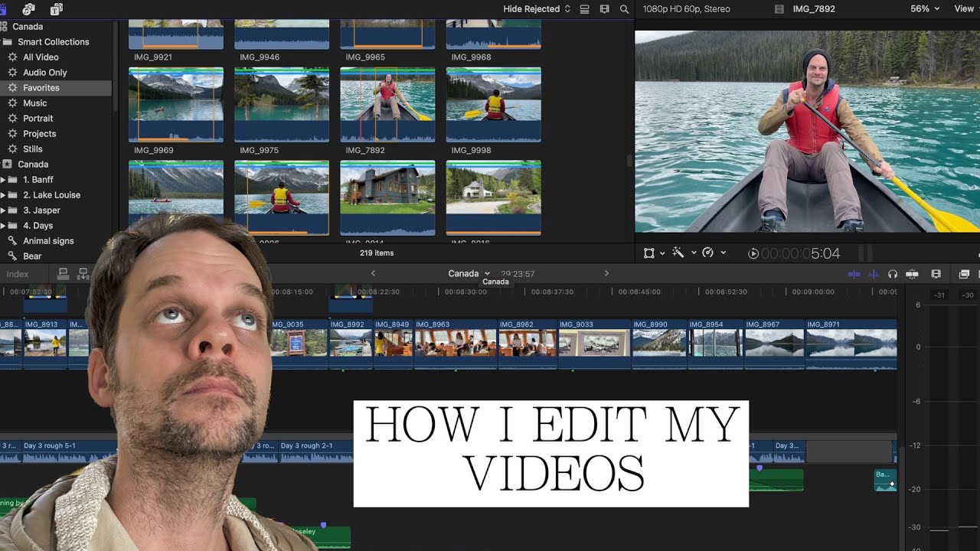Select browser clip IMG_9975

(282, 105)
